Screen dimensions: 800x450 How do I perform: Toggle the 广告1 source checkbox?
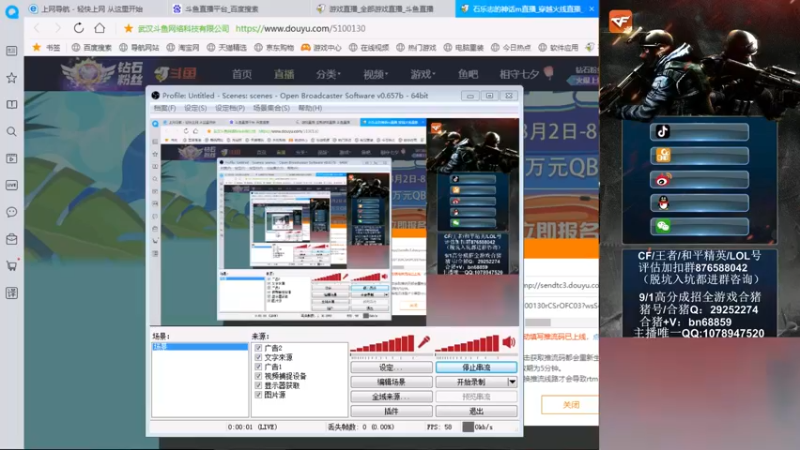pyautogui.click(x=258, y=367)
